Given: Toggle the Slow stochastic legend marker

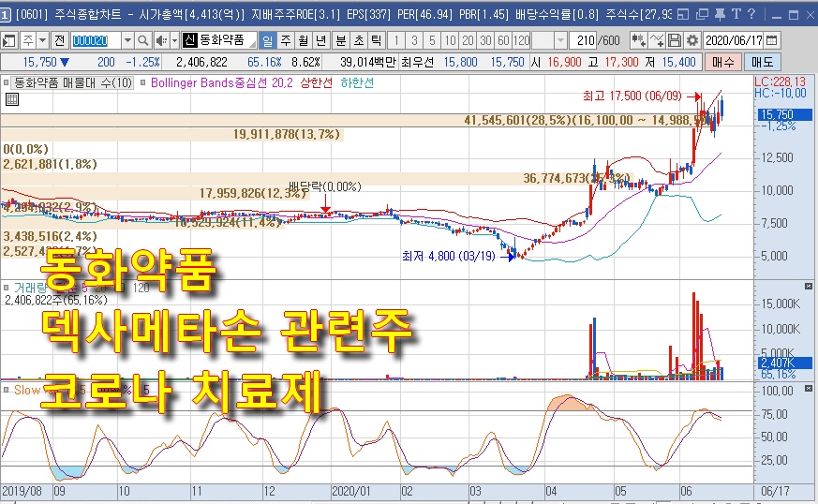Looking at the screenshot, I should (x=6, y=389).
